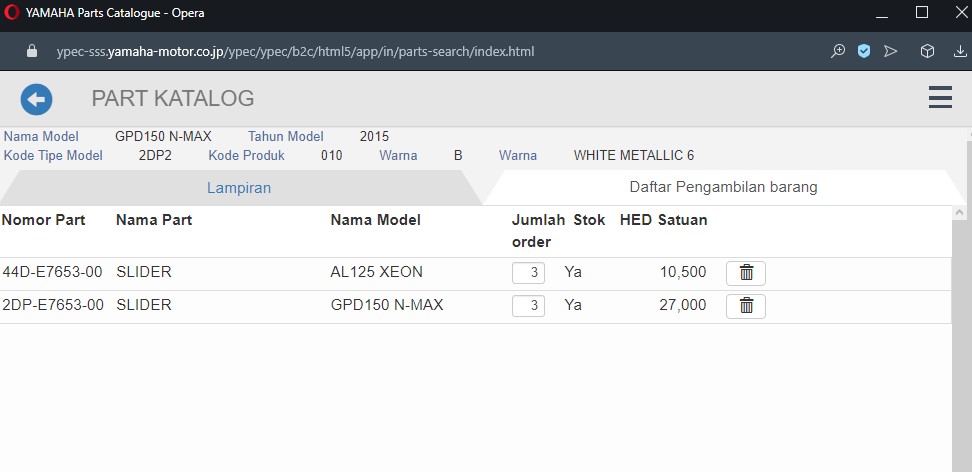
Task: Click the padlock site security icon
Action: coord(31,51)
